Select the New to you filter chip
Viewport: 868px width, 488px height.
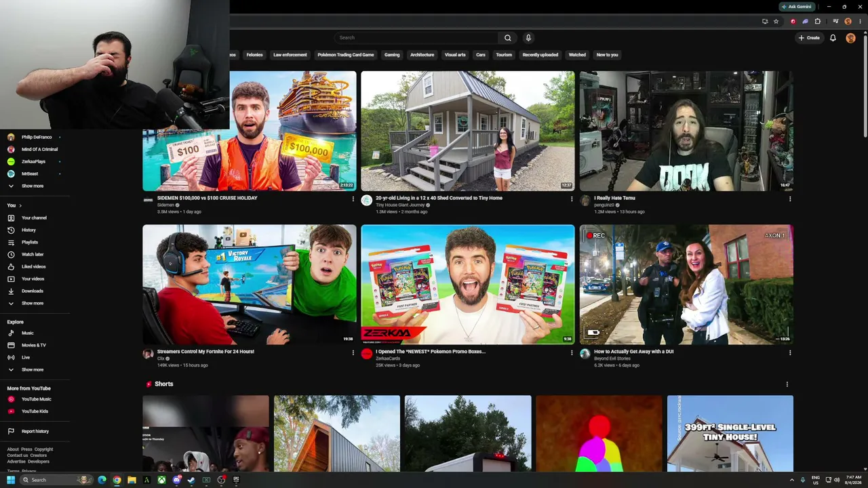coord(607,55)
